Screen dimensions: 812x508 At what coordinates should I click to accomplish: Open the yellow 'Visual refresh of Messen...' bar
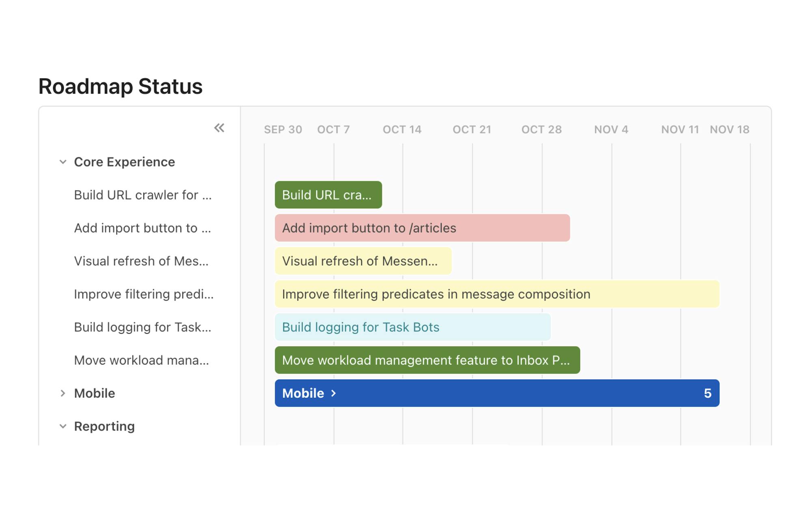(x=363, y=261)
